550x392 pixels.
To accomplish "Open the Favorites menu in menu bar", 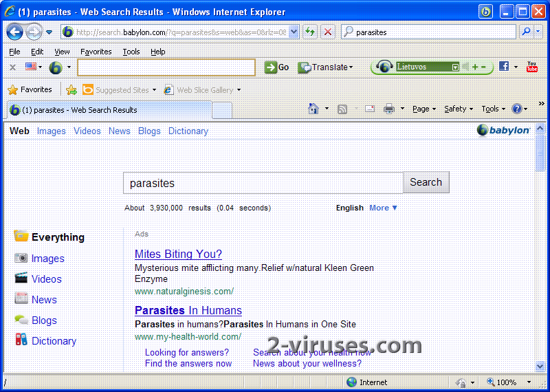I will click(96, 52).
